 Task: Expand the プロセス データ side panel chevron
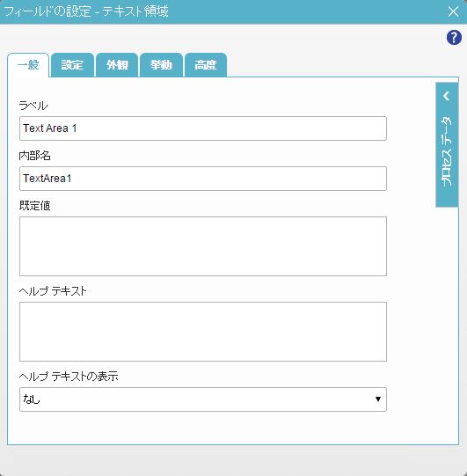[x=447, y=96]
